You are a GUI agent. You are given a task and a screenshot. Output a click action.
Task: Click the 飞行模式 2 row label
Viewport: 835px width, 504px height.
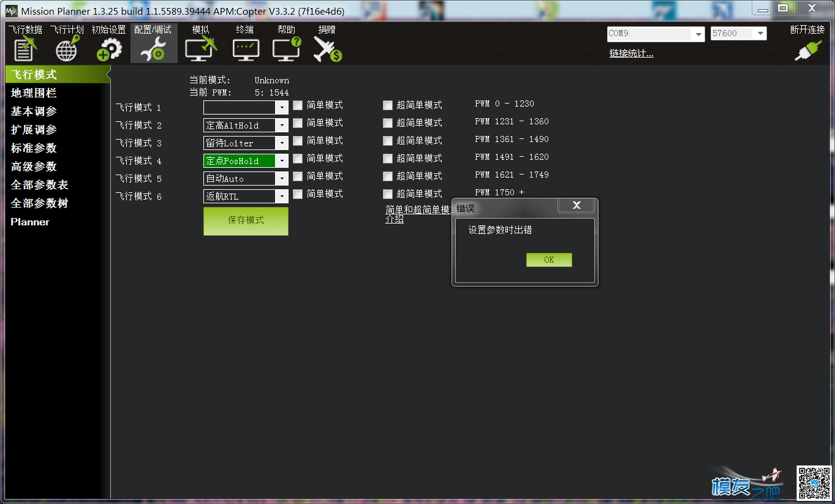coord(138,126)
